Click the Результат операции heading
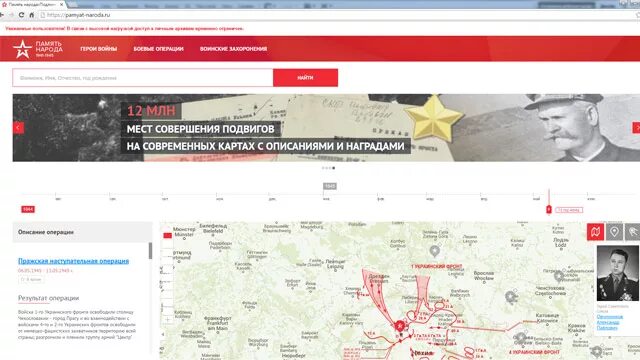 coord(49,298)
